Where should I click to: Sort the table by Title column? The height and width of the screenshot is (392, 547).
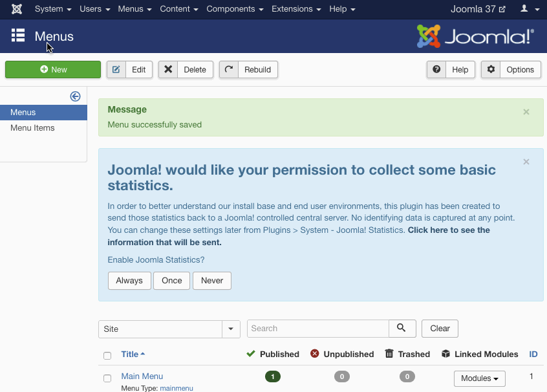(133, 354)
